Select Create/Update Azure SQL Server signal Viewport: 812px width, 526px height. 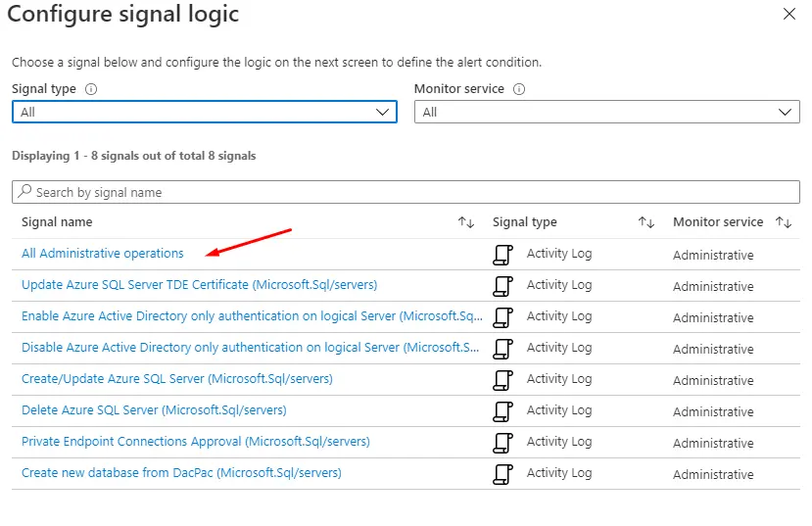click(x=177, y=379)
